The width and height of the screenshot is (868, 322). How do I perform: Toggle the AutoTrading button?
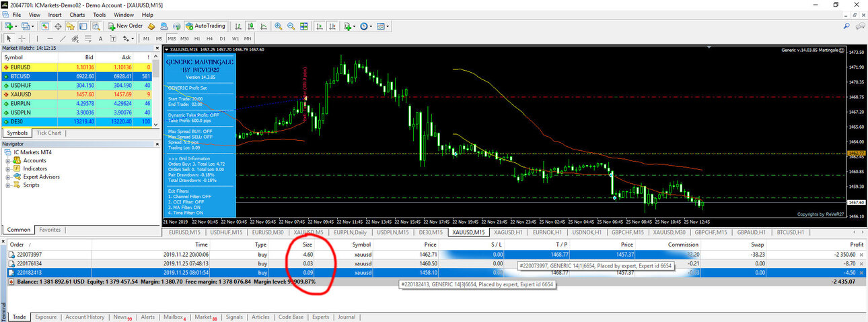click(x=205, y=26)
